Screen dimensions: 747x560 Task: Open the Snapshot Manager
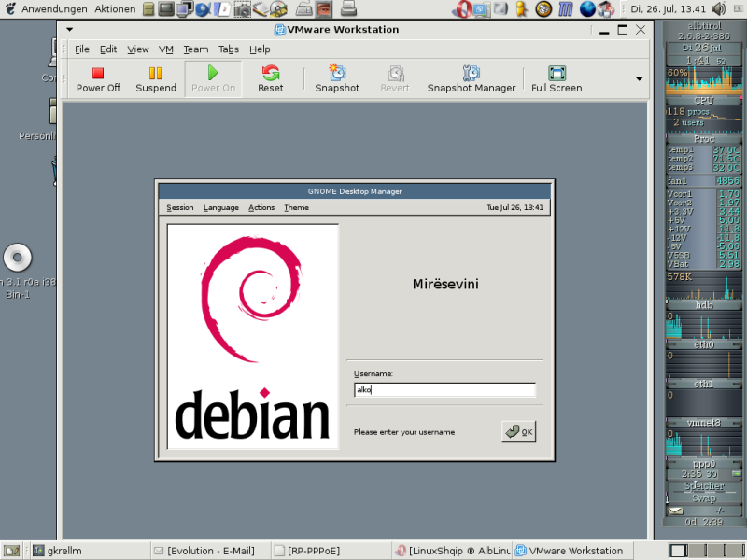pos(472,79)
